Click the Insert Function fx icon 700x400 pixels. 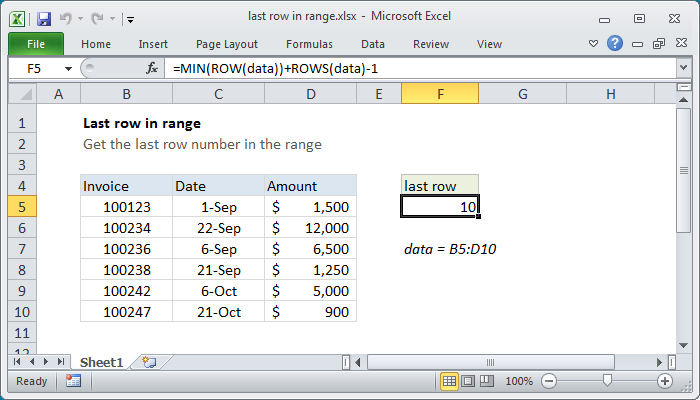coord(152,68)
